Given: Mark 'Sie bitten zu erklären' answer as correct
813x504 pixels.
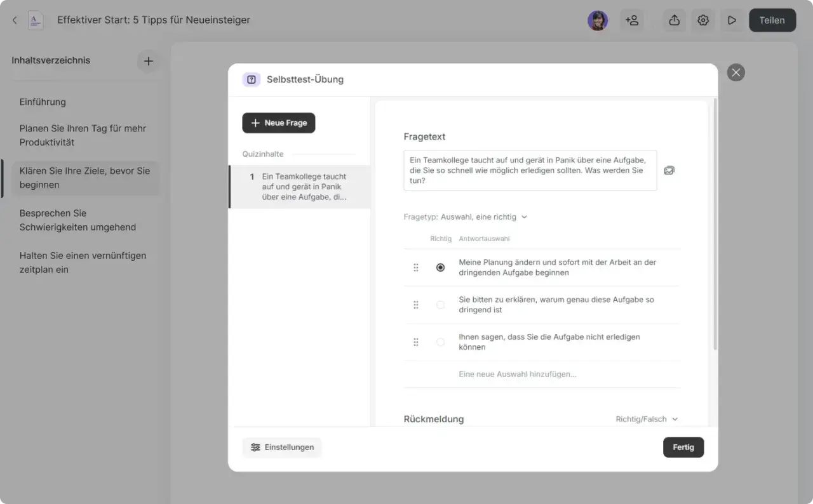Looking at the screenshot, I should pos(440,305).
